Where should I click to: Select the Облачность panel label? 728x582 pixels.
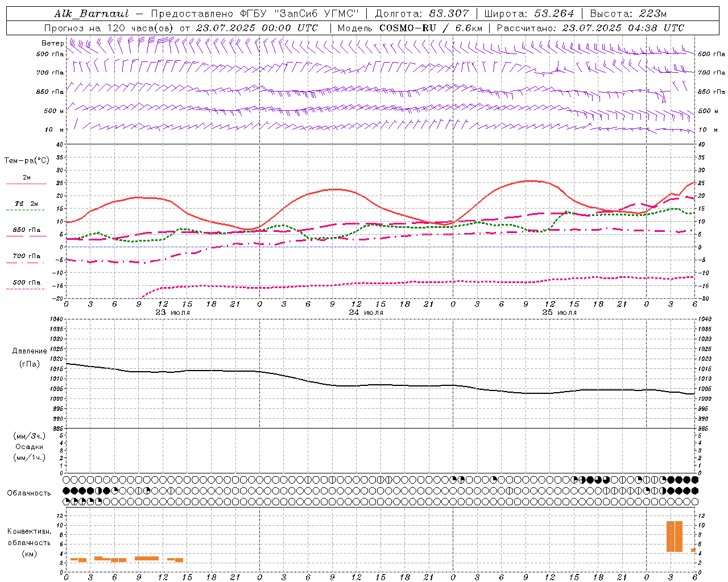tap(29, 493)
